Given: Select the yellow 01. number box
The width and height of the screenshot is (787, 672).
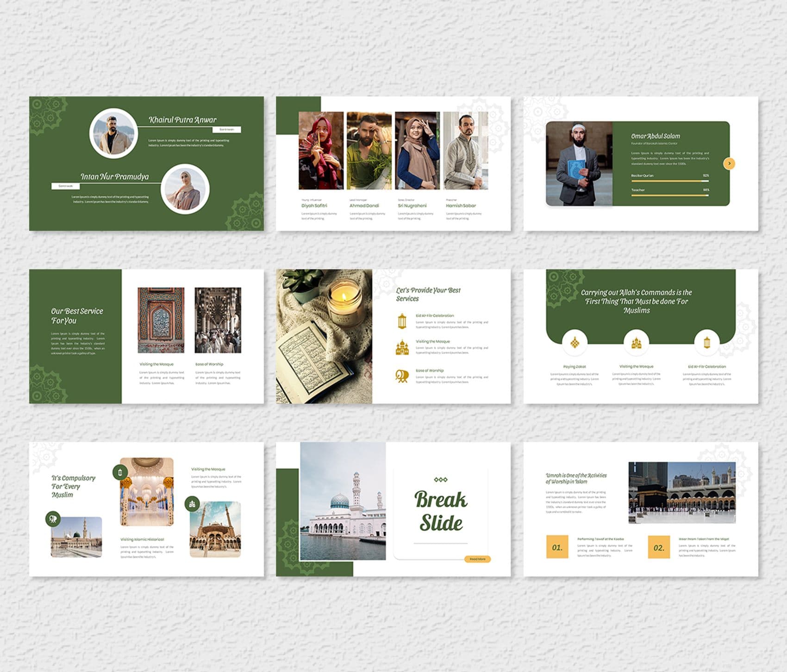Looking at the screenshot, I should pyautogui.click(x=557, y=547).
